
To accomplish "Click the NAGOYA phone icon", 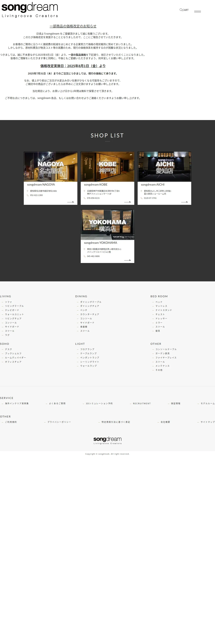I will (27, 195).
